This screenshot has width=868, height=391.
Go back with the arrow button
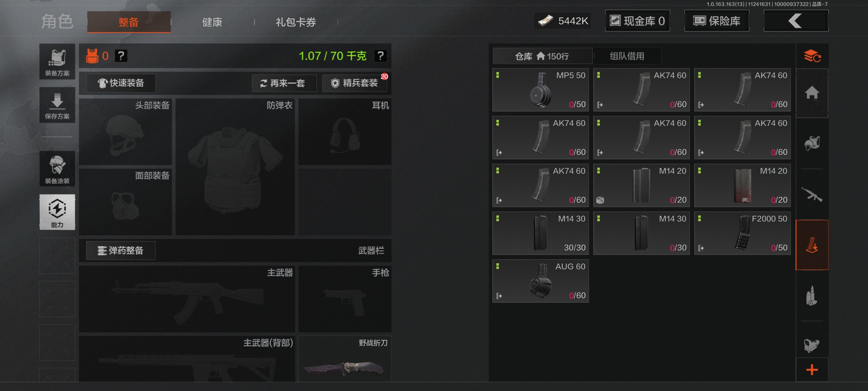coord(796,21)
